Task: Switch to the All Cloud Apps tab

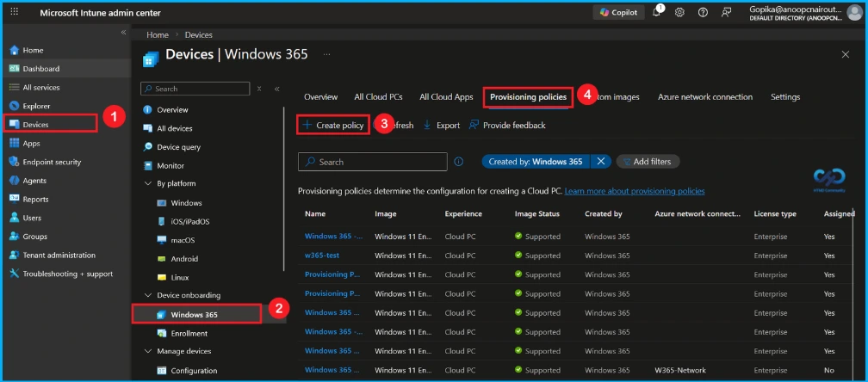Action: tap(446, 96)
